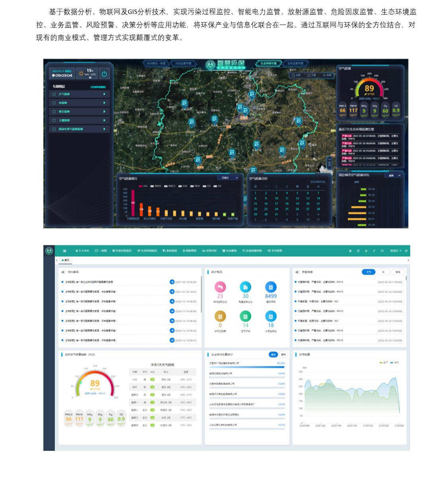Click the orange icon above the number 0

220,316
